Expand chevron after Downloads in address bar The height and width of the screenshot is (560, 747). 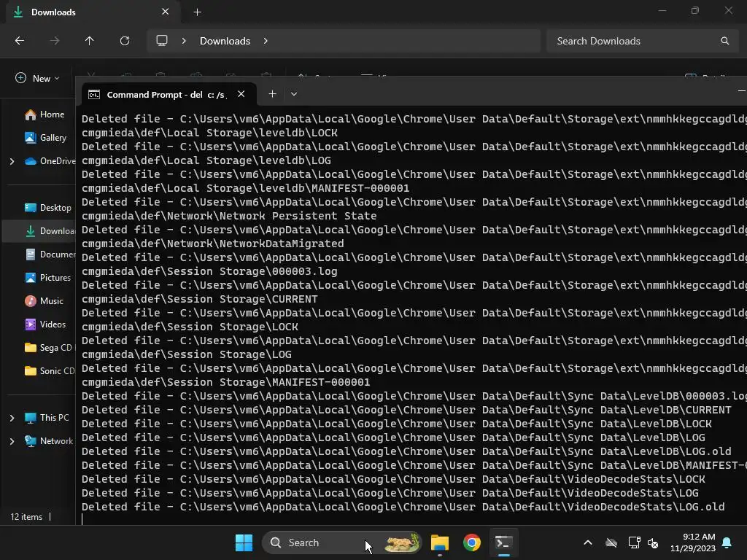(266, 41)
